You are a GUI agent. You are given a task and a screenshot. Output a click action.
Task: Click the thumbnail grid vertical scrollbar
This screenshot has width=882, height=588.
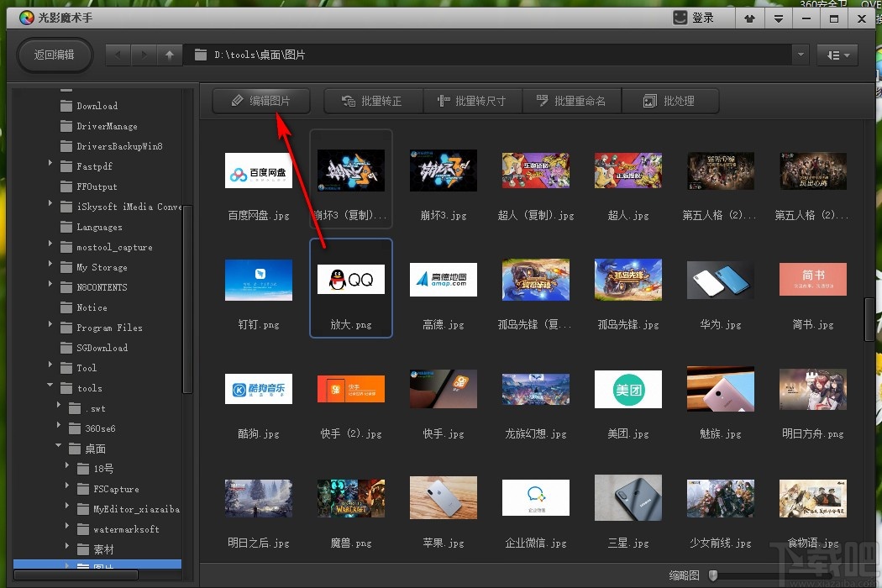pos(869,319)
